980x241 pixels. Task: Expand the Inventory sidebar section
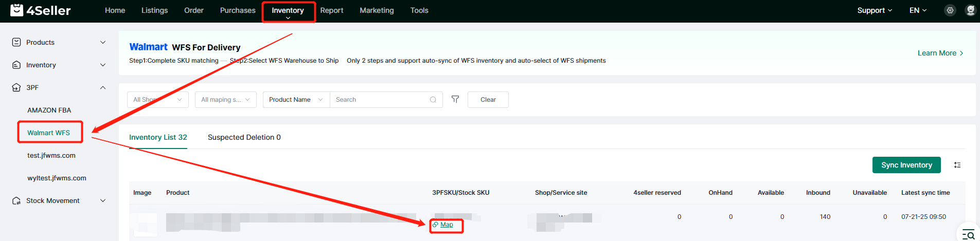(x=103, y=65)
